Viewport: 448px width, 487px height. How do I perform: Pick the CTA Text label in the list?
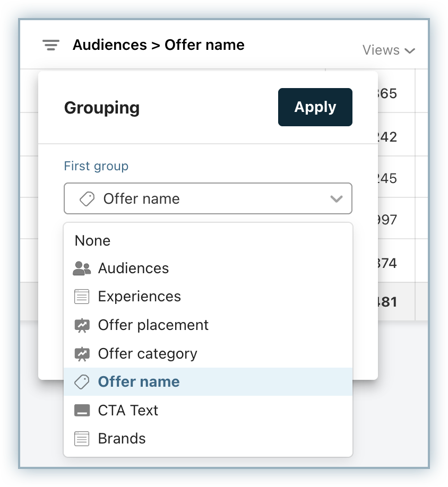(x=128, y=411)
